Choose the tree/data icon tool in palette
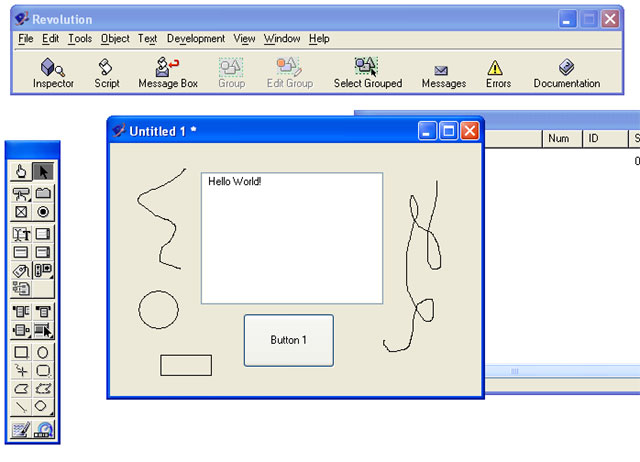Screen dimensions: 640x462 click(x=21, y=289)
